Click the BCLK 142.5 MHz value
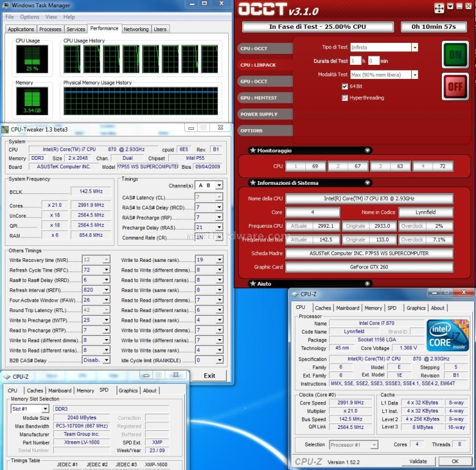 pos(91,192)
